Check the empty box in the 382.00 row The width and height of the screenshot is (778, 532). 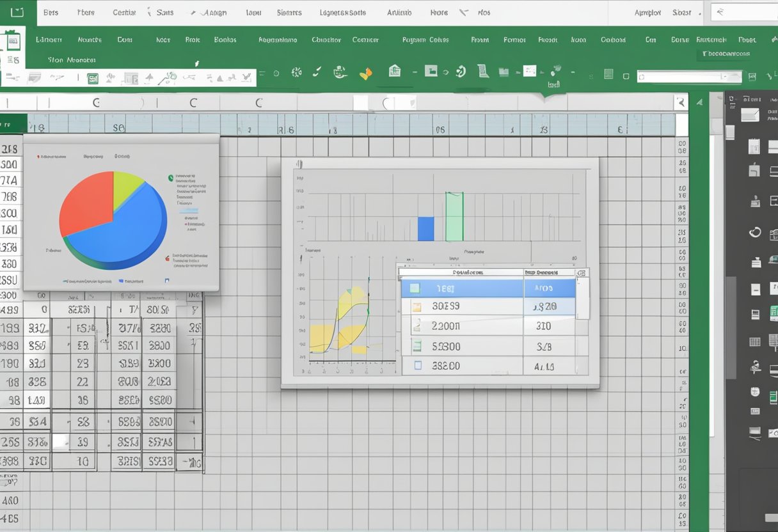[418, 366]
